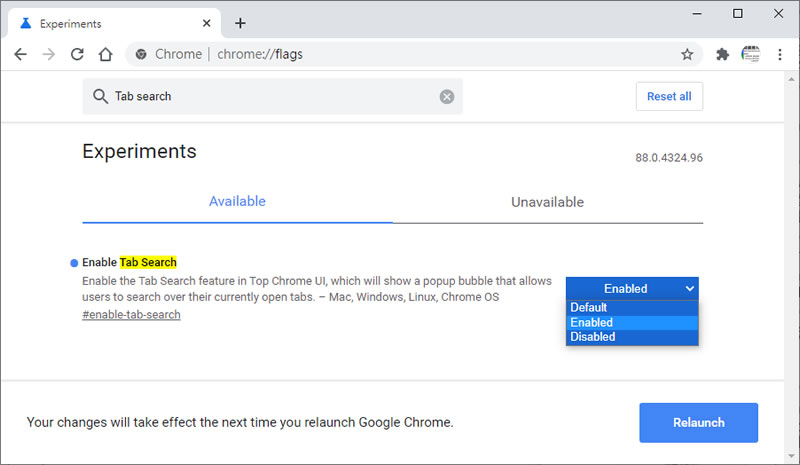Click the forward navigation arrow
The height and width of the screenshot is (465, 800).
coord(48,54)
